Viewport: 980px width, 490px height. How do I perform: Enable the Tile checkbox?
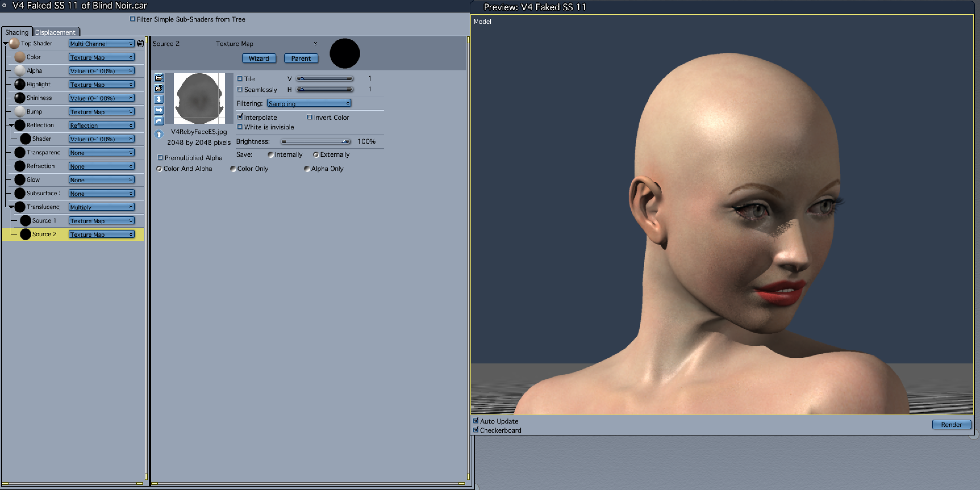tap(240, 79)
